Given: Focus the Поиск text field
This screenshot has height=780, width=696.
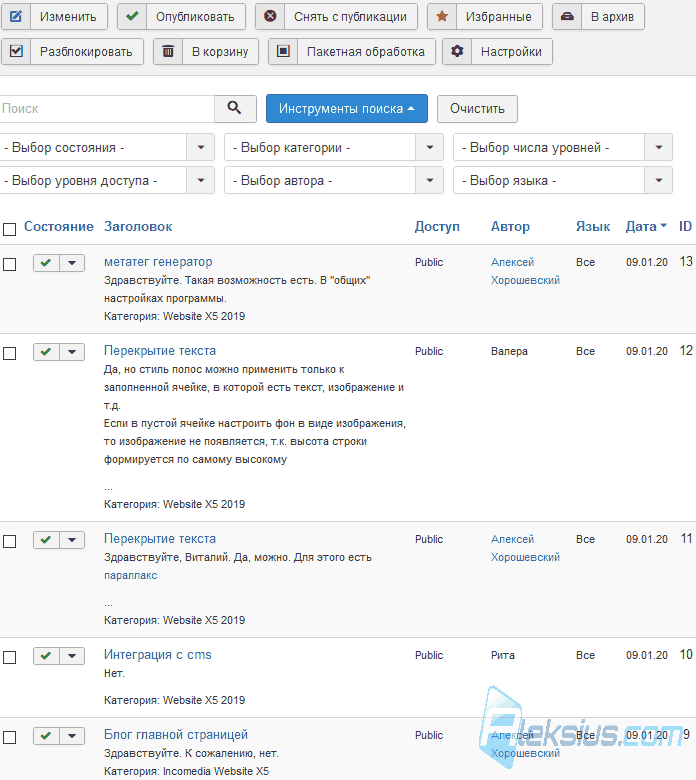Looking at the screenshot, I should click(x=106, y=108).
